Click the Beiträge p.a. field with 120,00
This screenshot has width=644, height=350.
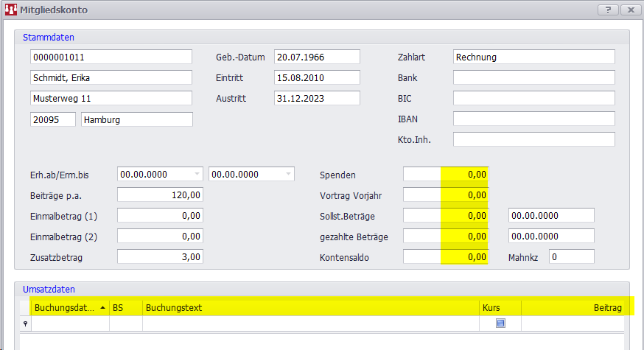pyautogui.click(x=159, y=195)
